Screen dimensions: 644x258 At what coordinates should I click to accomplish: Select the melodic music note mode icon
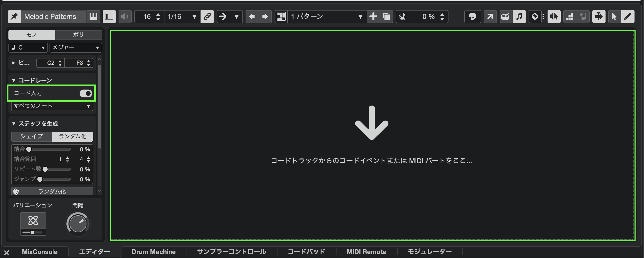point(519,17)
